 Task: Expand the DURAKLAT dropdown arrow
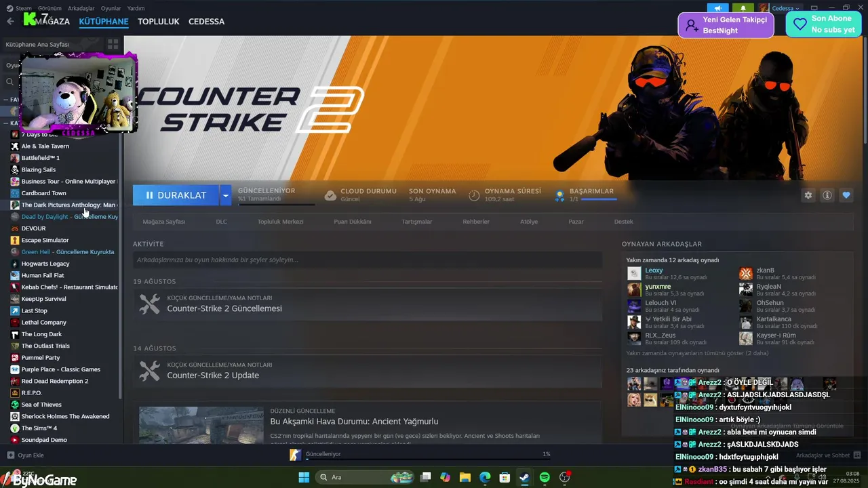pyautogui.click(x=225, y=195)
